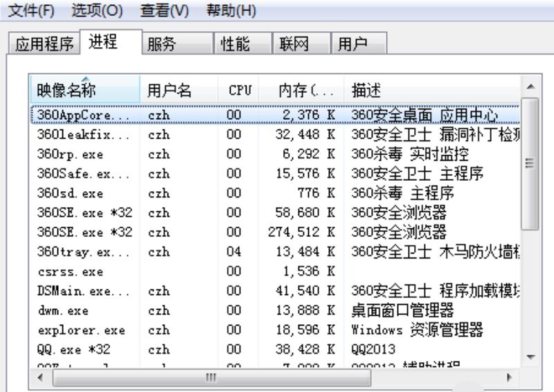Select the 进程 tab
The height and width of the screenshot is (392, 554).
pyautogui.click(x=111, y=42)
